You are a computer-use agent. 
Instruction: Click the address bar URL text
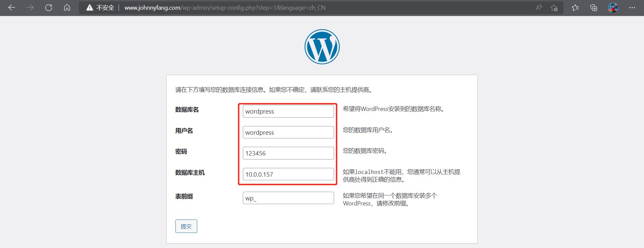point(225,8)
